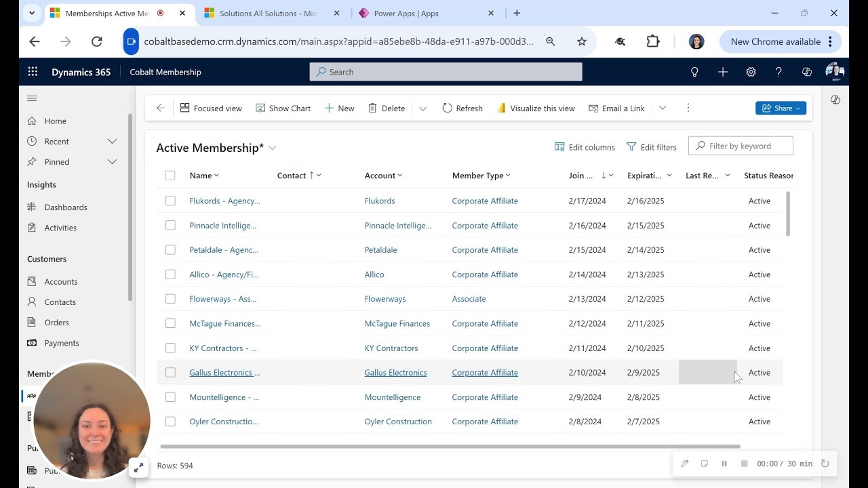The height and width of the screenshot is (488, 868).
Task: Open the Chrome tab search dropdown
Action: [x=31, y=13]
